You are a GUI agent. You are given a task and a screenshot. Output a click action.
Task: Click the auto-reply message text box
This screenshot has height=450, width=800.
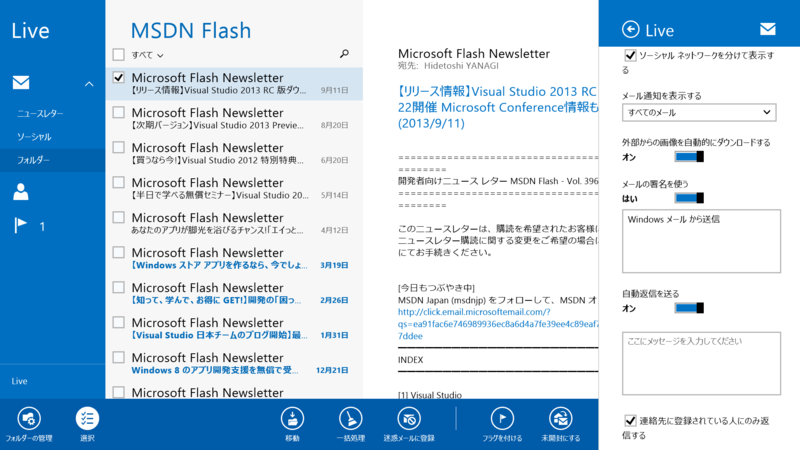701,363
